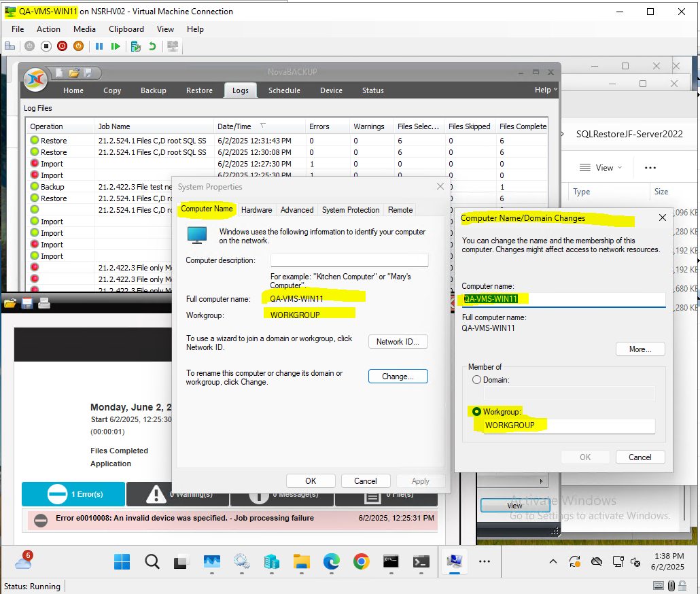Show hidden tray icons chevron
The width and height of the screenshot is (700, 594).
[553, 561]
